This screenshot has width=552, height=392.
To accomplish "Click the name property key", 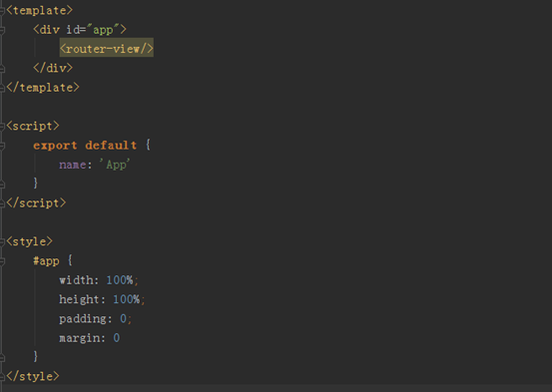I will click(73, 165).
